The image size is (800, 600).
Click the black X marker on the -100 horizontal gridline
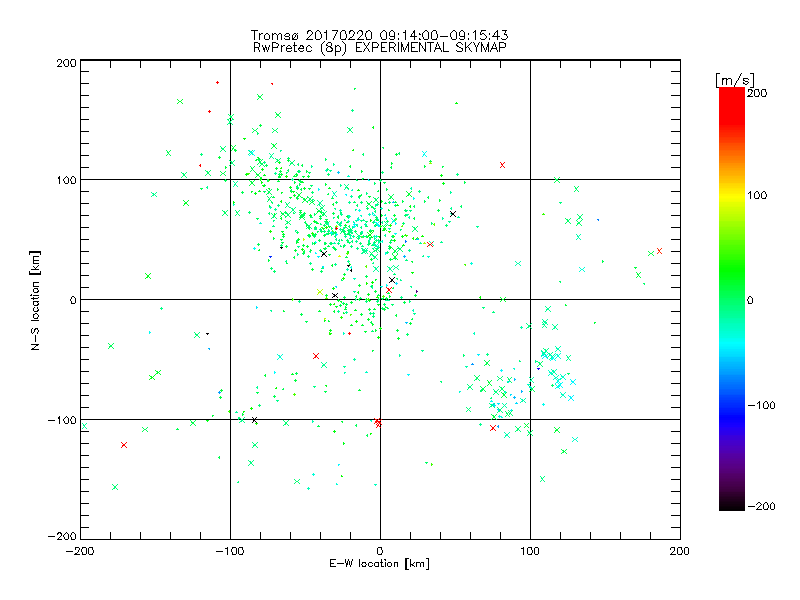[254, 420]
